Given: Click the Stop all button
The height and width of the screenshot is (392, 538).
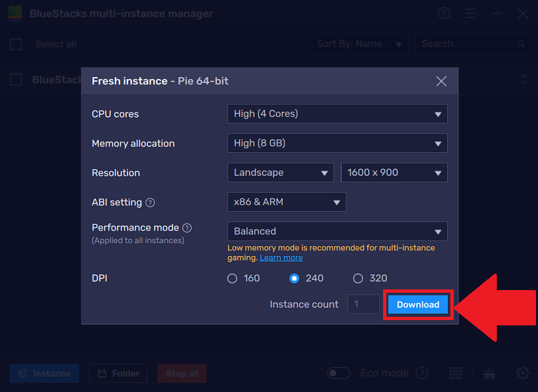Looking at the screenshot, I should (182, 374).
